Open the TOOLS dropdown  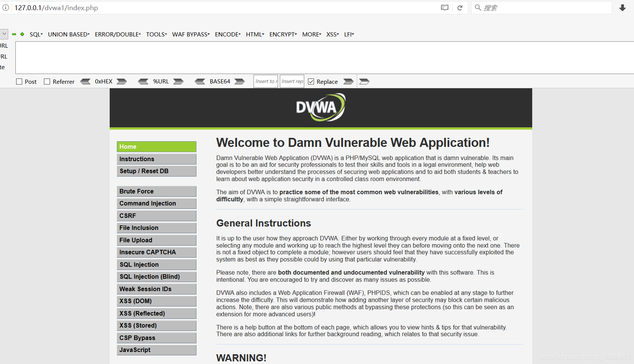point(157,34)
